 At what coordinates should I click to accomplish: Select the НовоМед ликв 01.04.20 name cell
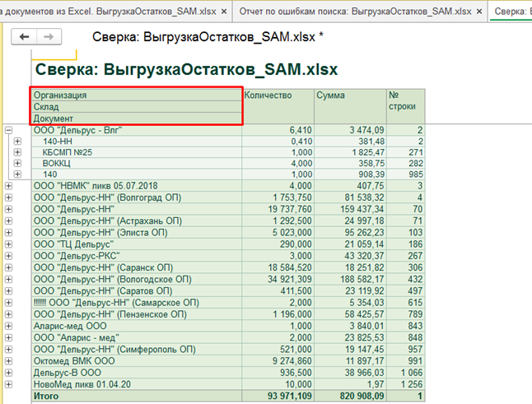[137, 384]
